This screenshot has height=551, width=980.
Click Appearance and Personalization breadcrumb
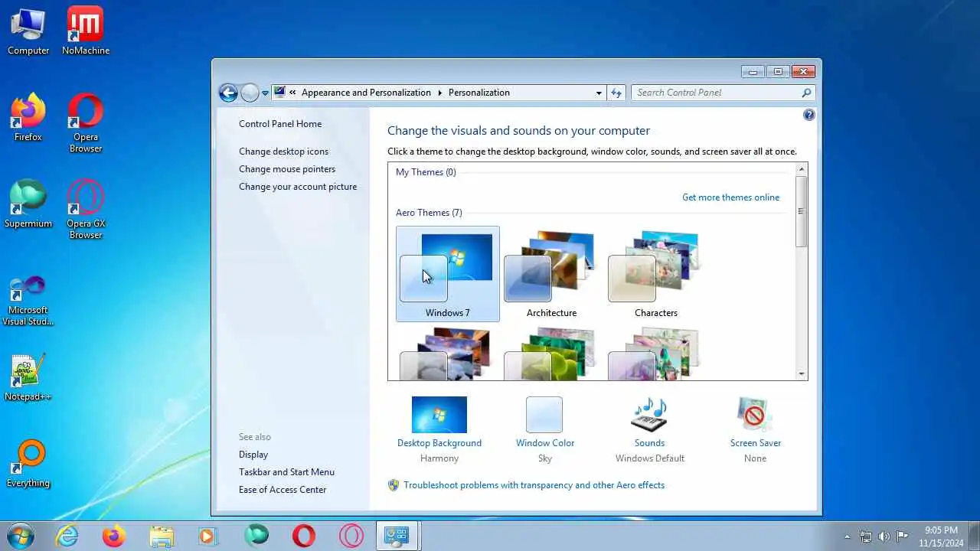coord(366,93)
